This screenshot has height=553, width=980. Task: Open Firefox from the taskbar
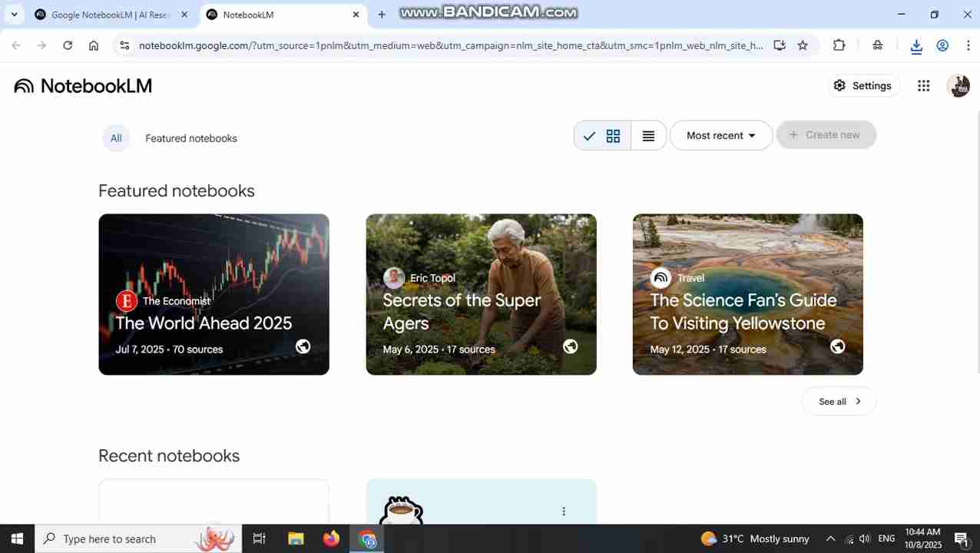pos(331,538)
